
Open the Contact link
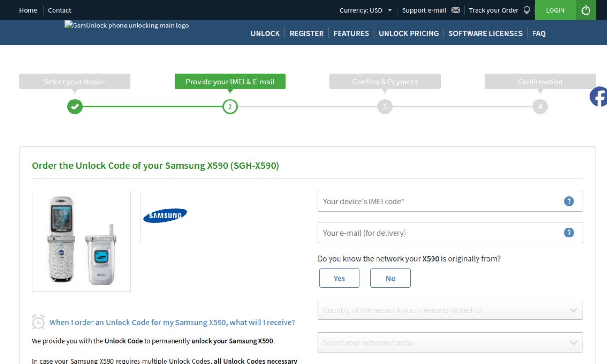59,10
